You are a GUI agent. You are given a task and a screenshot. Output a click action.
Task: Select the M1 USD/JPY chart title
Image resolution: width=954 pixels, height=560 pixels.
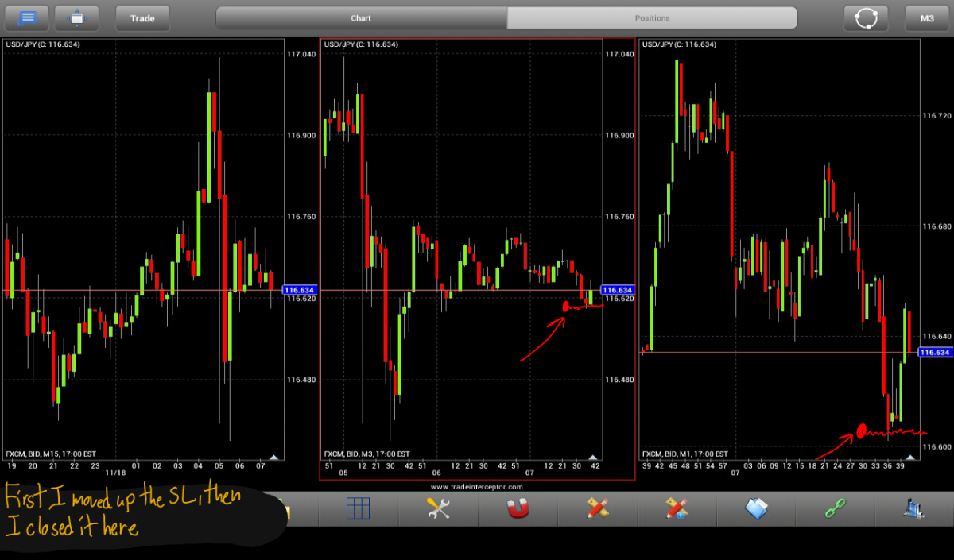(x=679, y=44)
